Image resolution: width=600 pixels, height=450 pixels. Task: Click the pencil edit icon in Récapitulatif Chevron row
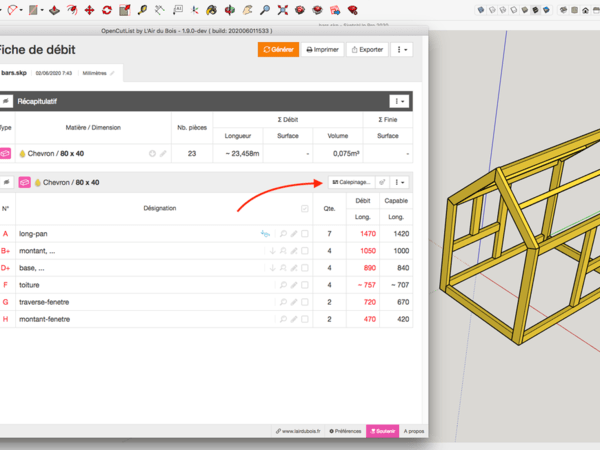pos(163,154)
